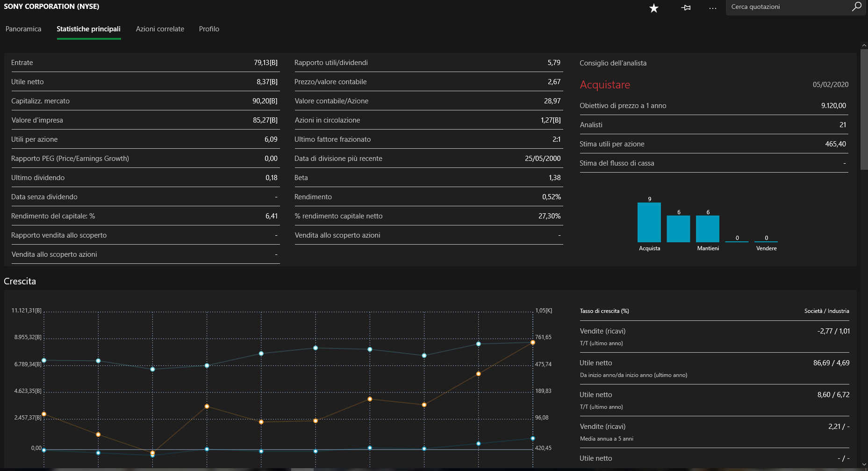Screen dimensions: 868x471
Task: Click the Crescita section heading
Action: tap(20, 281)
